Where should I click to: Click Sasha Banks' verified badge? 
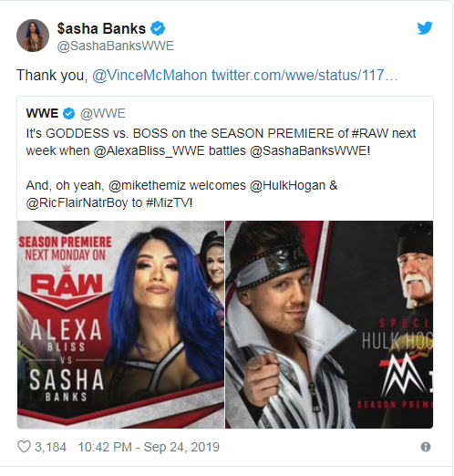pos(158,28)
